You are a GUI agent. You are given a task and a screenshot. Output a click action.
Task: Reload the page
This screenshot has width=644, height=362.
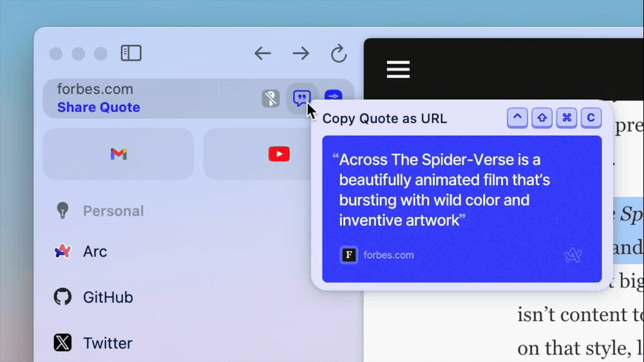coord(339,53)
